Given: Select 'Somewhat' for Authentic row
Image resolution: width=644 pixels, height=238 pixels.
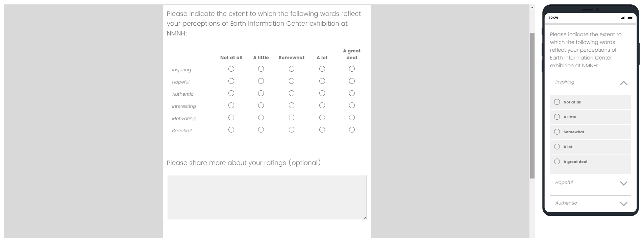Looking at the screenshot, I should [292, 93].
